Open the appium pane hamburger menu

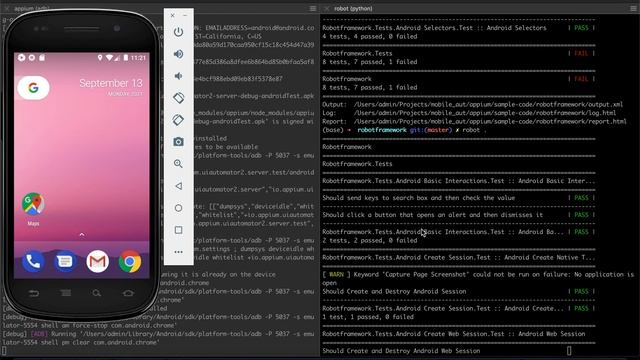click(313, 9)
